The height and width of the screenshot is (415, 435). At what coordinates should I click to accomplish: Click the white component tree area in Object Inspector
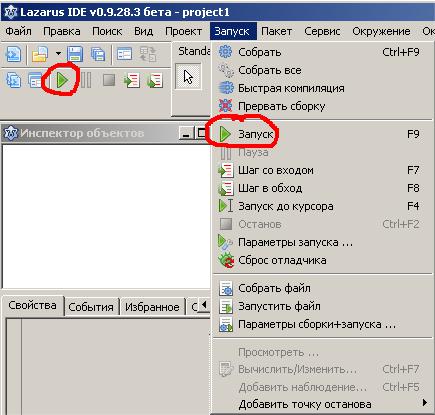coord(106,216)
